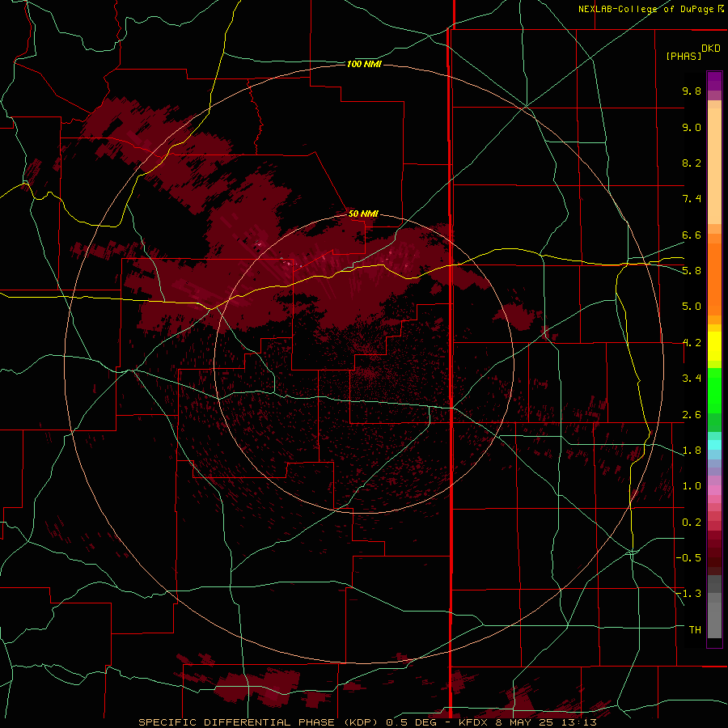Click the 8.2 value on the color scale

click(x=692, y=163)
